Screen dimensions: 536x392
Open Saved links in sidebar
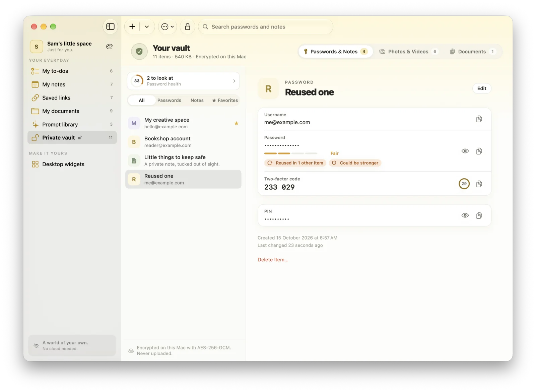pyautogui.click(x=72, y=98)
